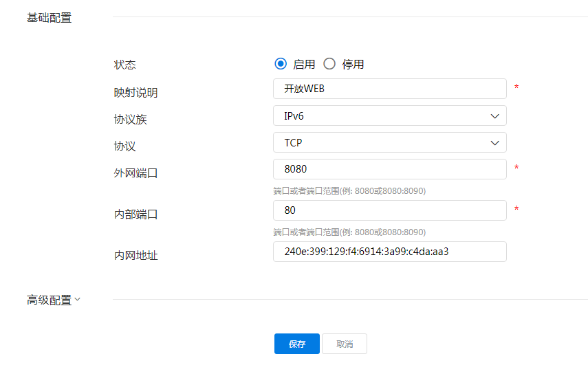Click the 映射说明 field containing 开放WEB
This screenshot has width=588, height=374.
coord(389,89)
